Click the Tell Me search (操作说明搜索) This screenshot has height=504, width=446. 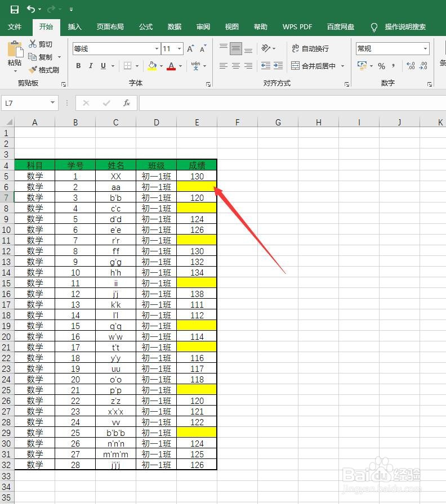399,27
